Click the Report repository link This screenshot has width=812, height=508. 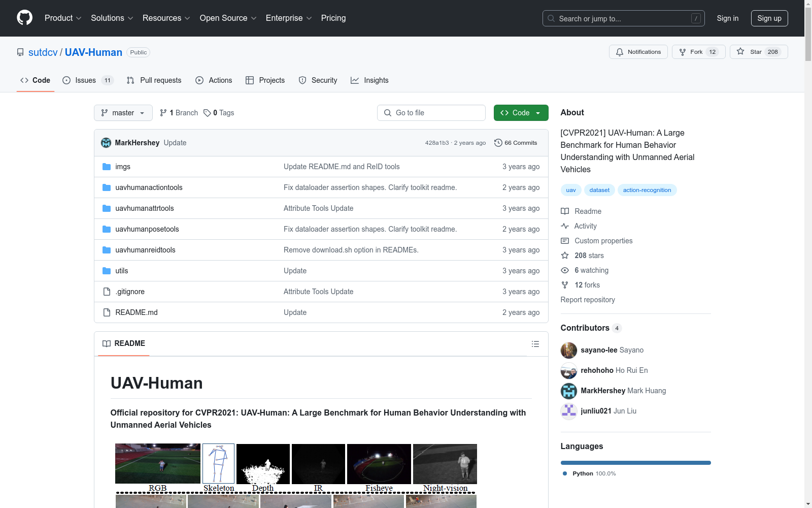(x=588, y=300)
